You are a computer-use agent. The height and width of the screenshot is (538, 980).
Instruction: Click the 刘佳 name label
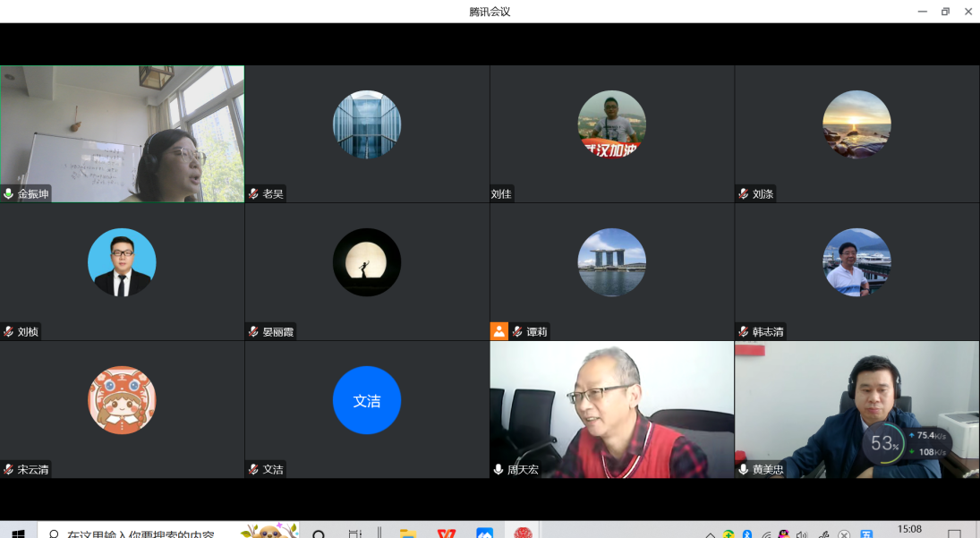[501, 194]
